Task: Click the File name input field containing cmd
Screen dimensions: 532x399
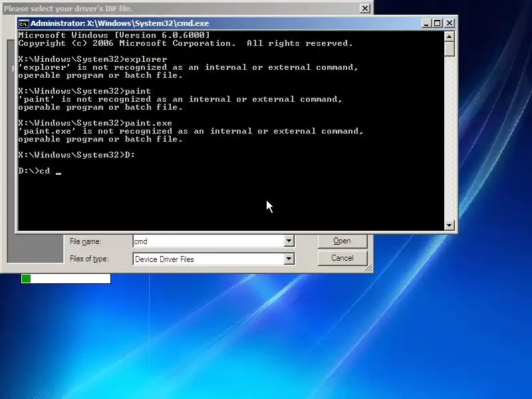Action: 209,241
